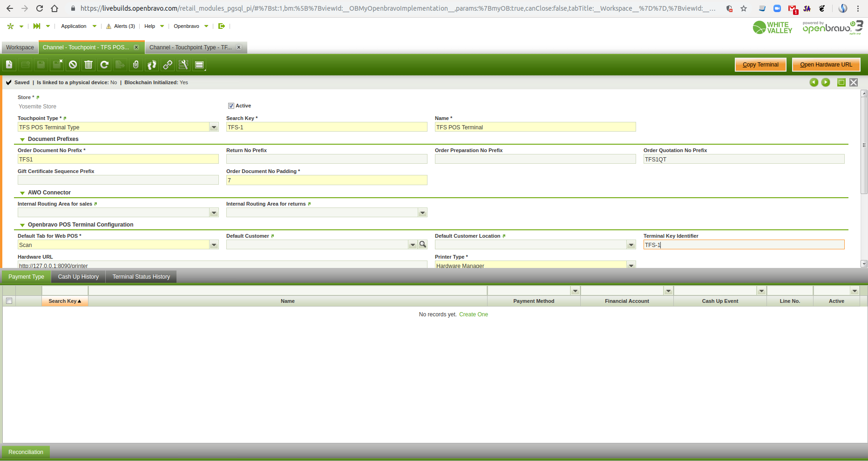Open the Application menu

[x=78, y=26]
